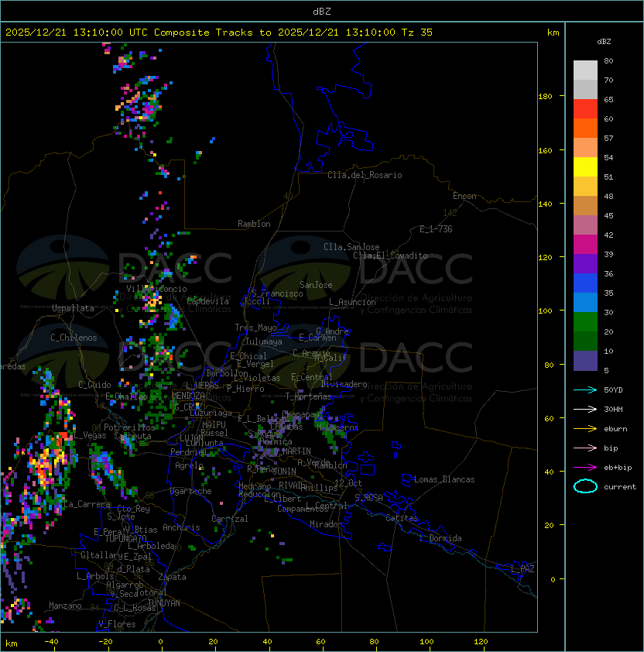Click the white 30HM arrow legend icon
Viewport: 644px width, 652px height.
click(x=585, y=409)
